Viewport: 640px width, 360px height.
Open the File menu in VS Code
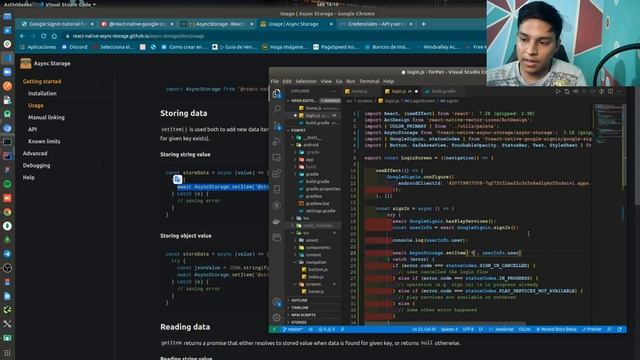[275, 81]
